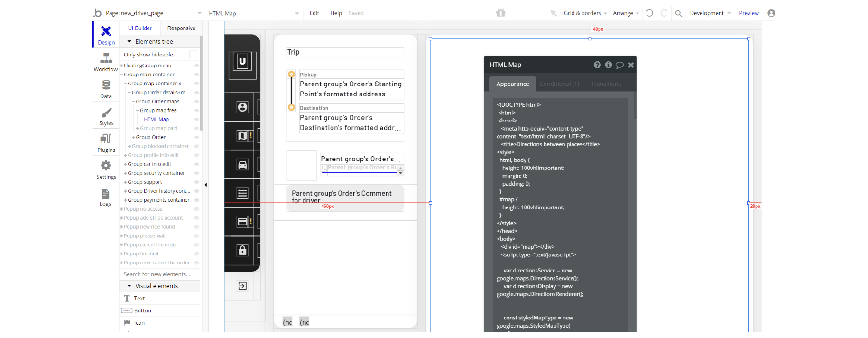Viewport: 868px width, 338px height.
Task: Add a Button visual element
Action: [142, 310]
